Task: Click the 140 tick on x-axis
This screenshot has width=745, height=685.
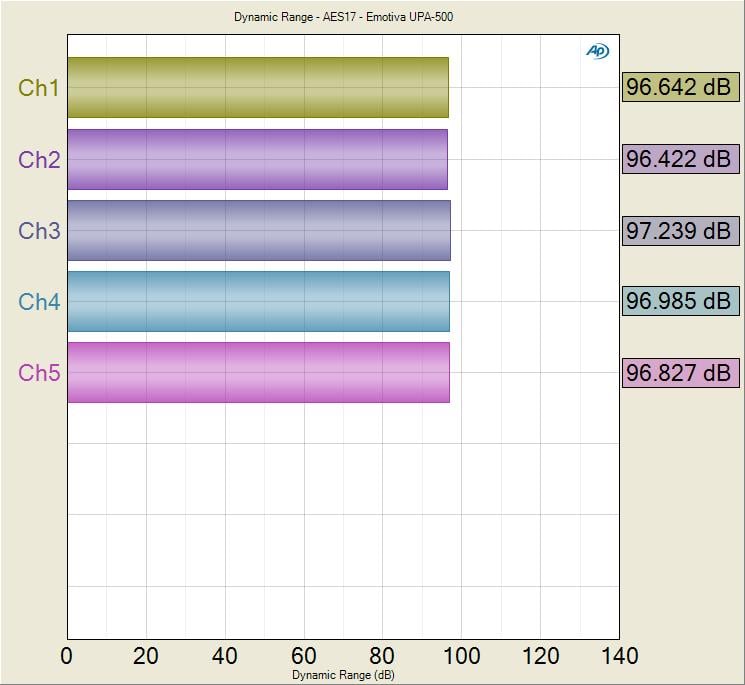Action: [619, 656]
